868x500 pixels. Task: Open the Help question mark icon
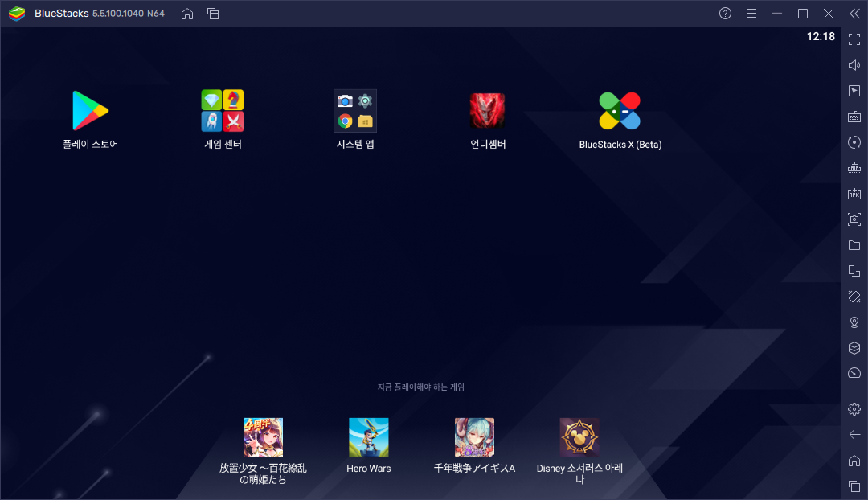725,14
